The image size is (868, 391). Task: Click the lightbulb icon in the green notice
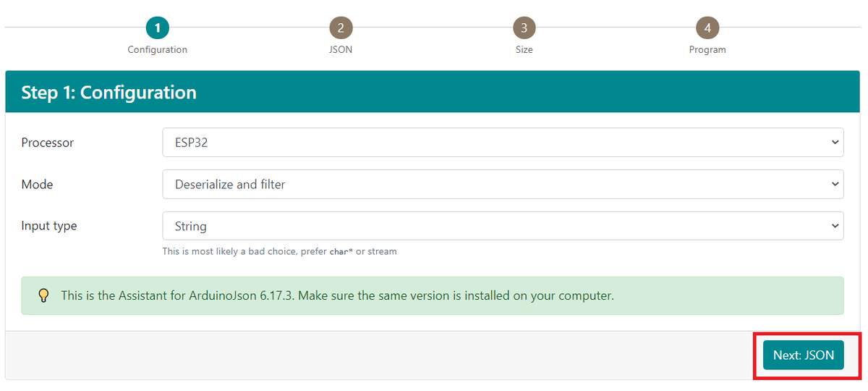tap(43, 295)
